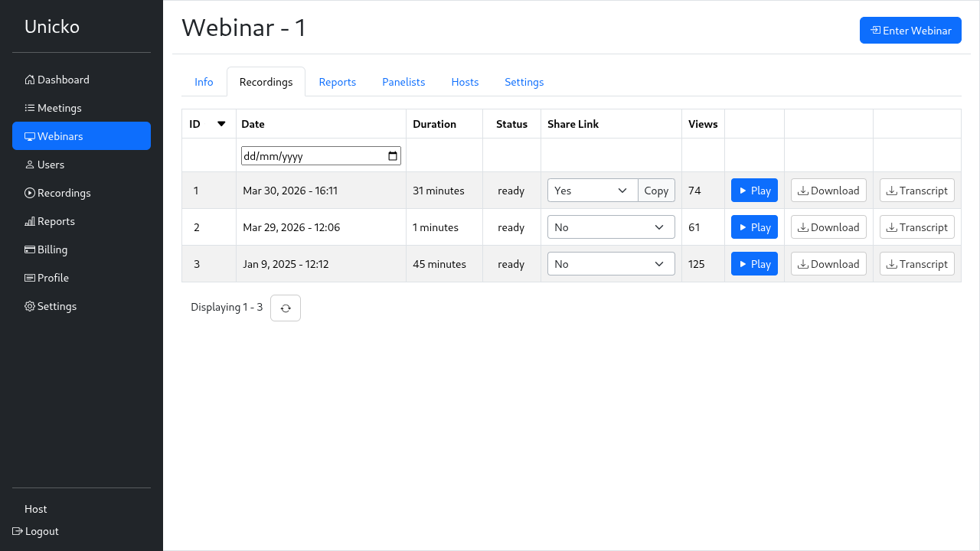Image resolution: width=980 pixels, height=551 pixels.
Task: Open the Billing page
Action: pos(81,249)
